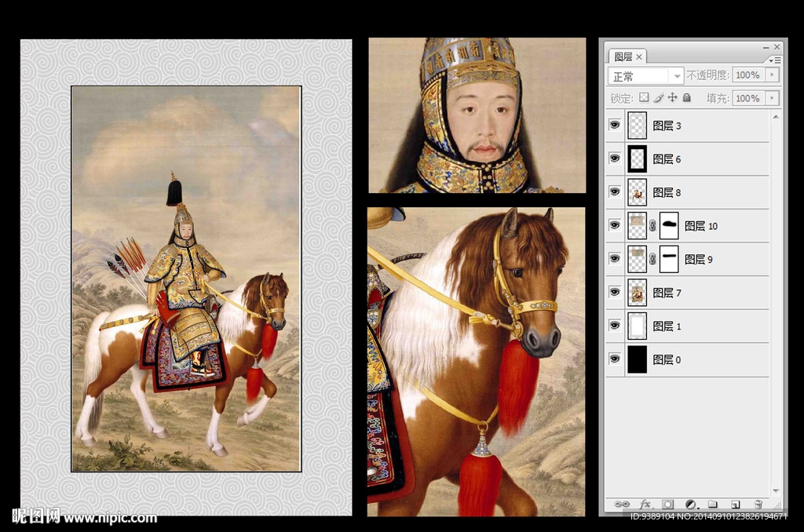Image resolution: width=804 pixels, height=532 pixels.
Task: Hide 图层 3 with eye icon
Action: pos(615,126)
